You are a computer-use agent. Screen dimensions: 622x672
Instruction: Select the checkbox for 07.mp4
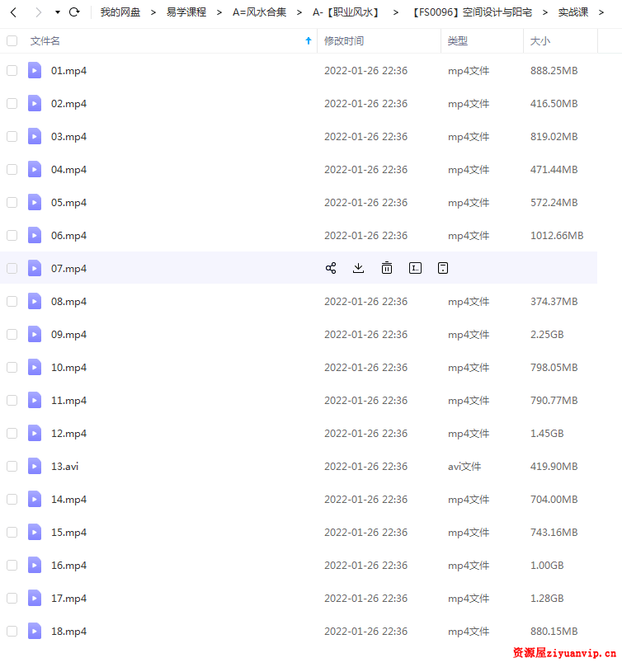coord(12,268)
